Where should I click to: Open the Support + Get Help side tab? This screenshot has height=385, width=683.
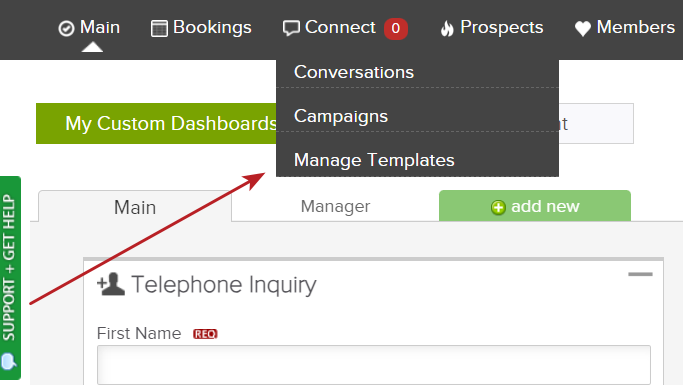10,278
